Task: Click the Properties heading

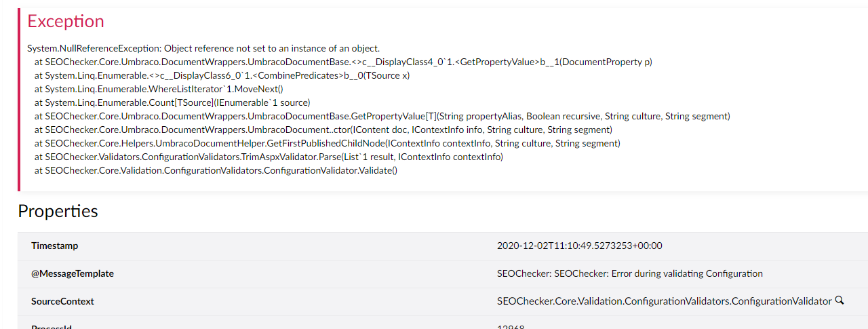Action: pos(58,211)
